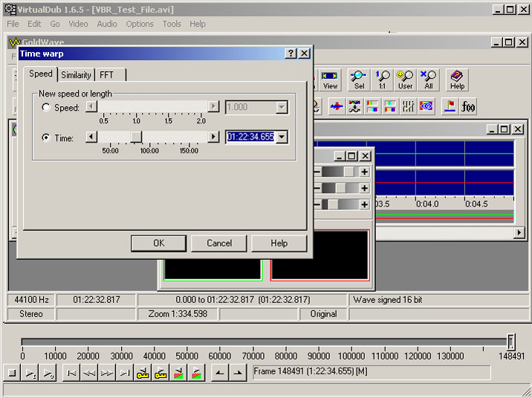Set the selection end mark-out button

point(238,373)
